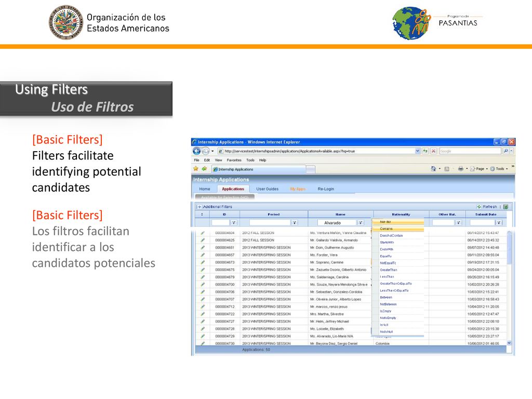Viewport: 532px width, 399px height.
Task: Click edit pencil for application 0000004625
Action: (203, 240)
